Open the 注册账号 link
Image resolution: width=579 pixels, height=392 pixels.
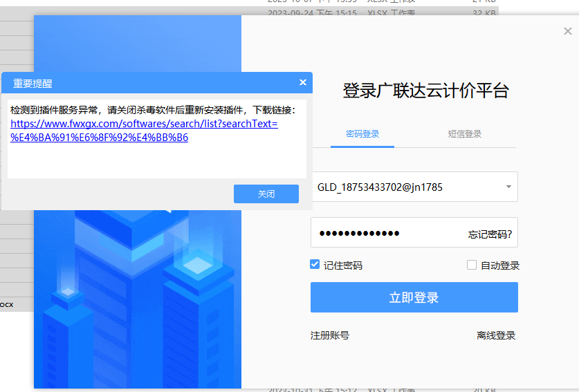[x=330, y=335]
